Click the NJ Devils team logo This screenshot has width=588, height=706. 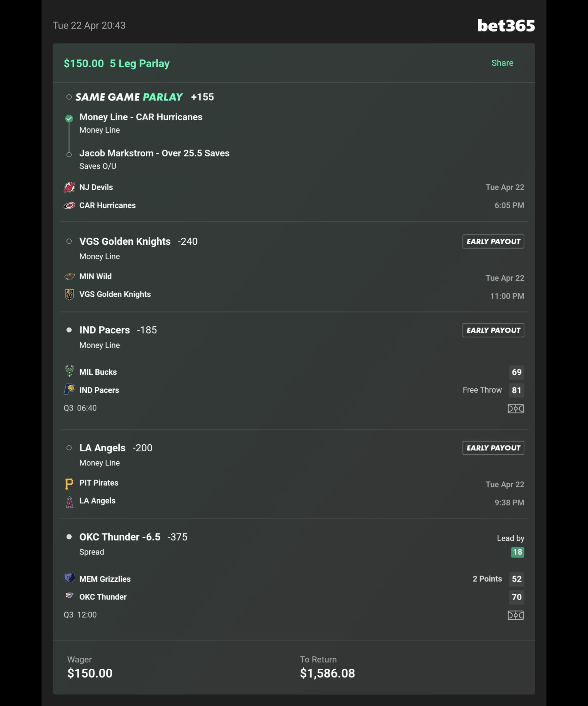click(x=69, y=187)
